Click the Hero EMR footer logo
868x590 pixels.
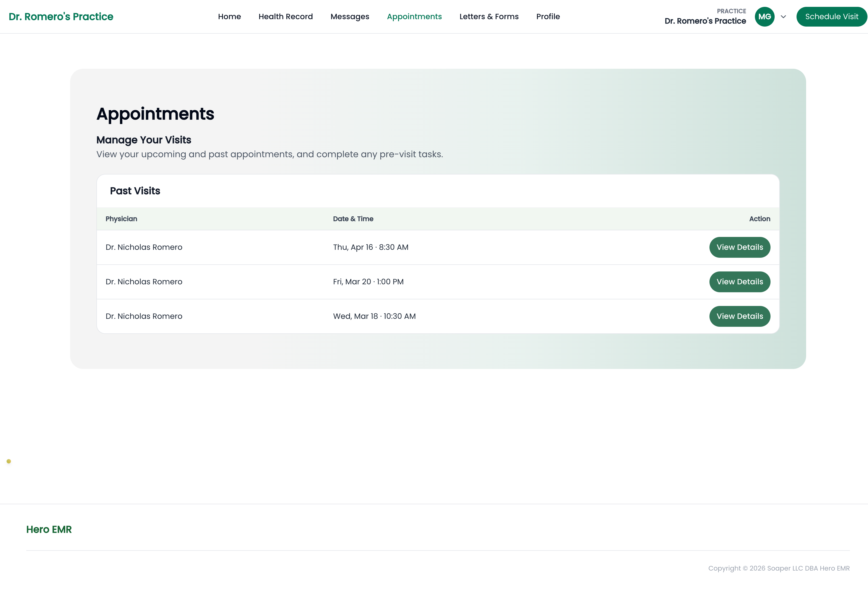coord(49,529)
